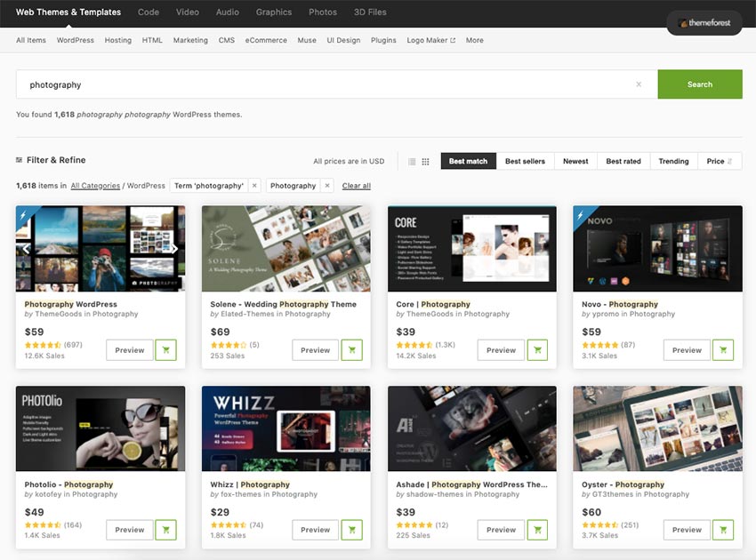The image size is (756, 560).
Task: Open the More category menu
Action: [474, 40]
